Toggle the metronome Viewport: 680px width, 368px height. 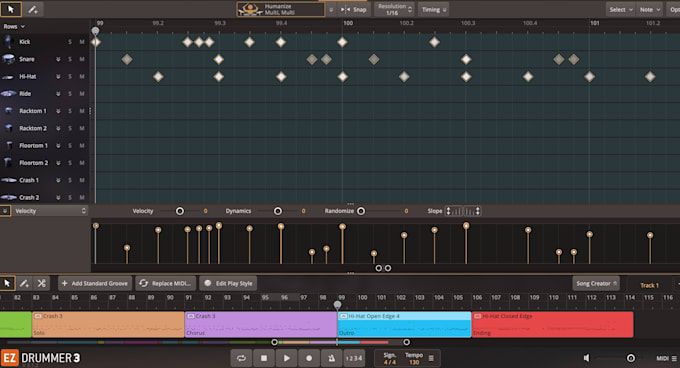click(x=331, y=358)
